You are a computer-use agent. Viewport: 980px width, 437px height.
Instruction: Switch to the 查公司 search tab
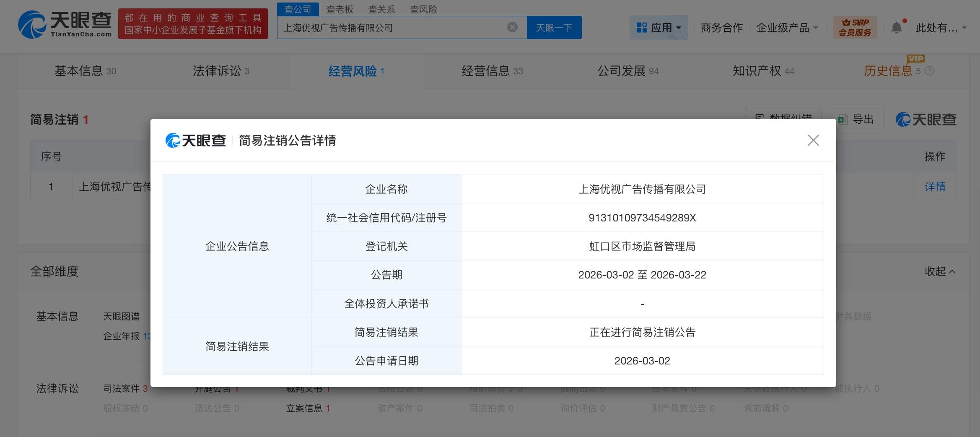[298, 9]
